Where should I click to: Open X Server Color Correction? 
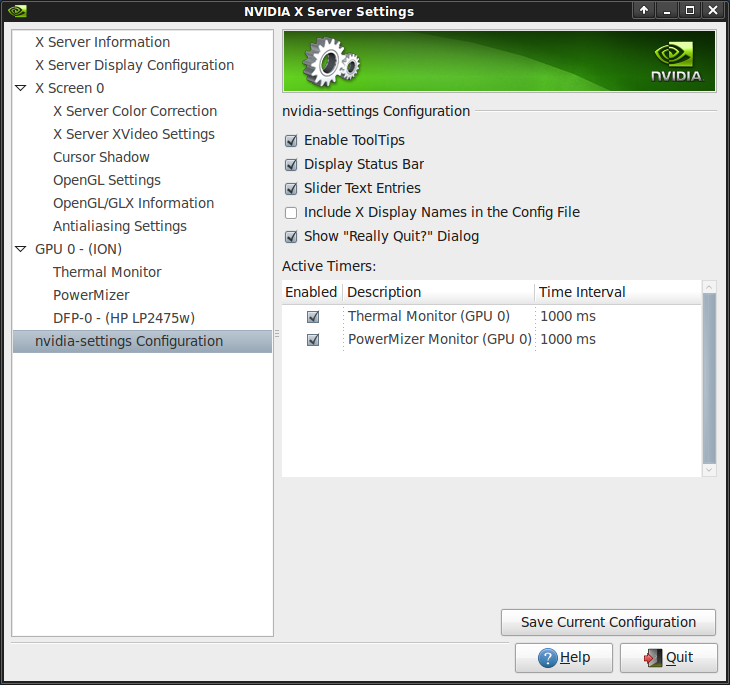[135, 111]
